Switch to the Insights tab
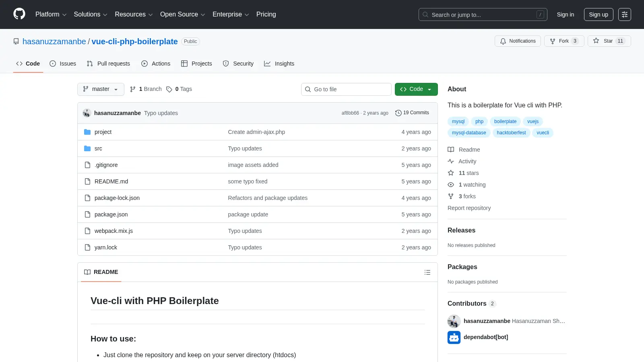 pyautogui.click(x=279, y=64)
